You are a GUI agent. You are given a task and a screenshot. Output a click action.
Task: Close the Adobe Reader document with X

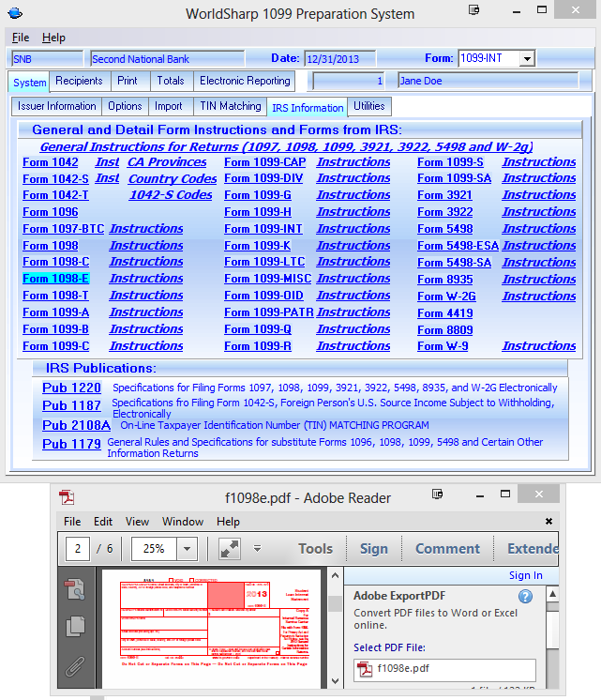[549, 522]
